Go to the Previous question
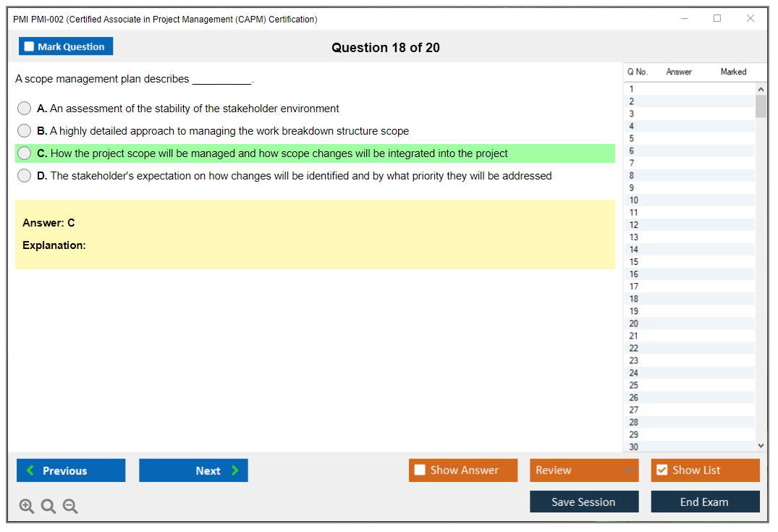Image resolution: width=778 pixels, height=532 pixels. click(x=71, y=470)
